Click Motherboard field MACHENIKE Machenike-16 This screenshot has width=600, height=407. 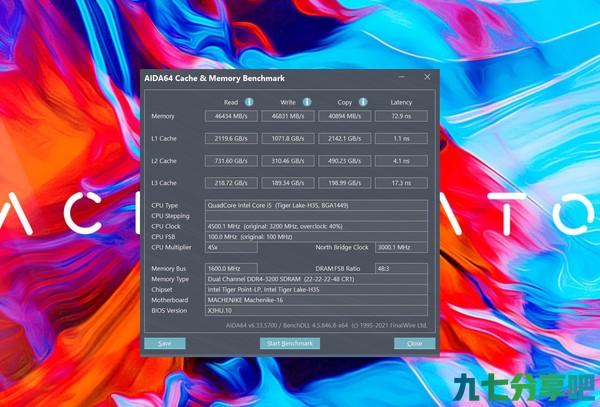316,300
